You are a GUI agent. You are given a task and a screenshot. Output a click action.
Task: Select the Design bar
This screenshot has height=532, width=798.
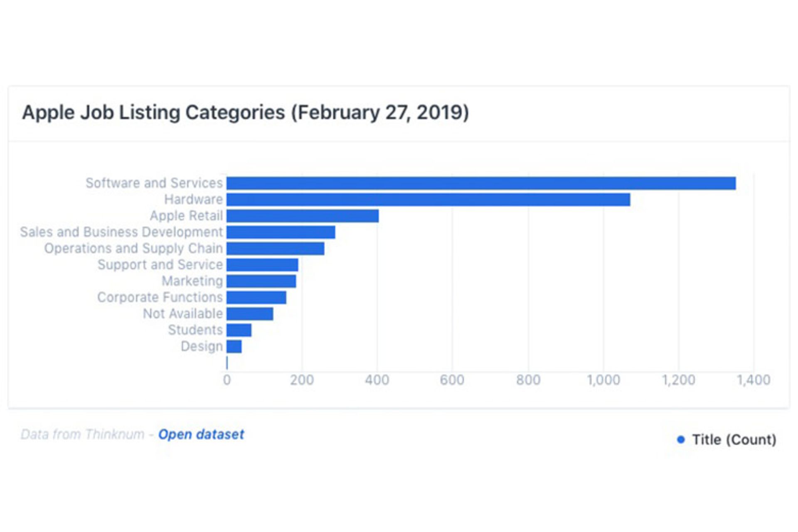point(234,347)
